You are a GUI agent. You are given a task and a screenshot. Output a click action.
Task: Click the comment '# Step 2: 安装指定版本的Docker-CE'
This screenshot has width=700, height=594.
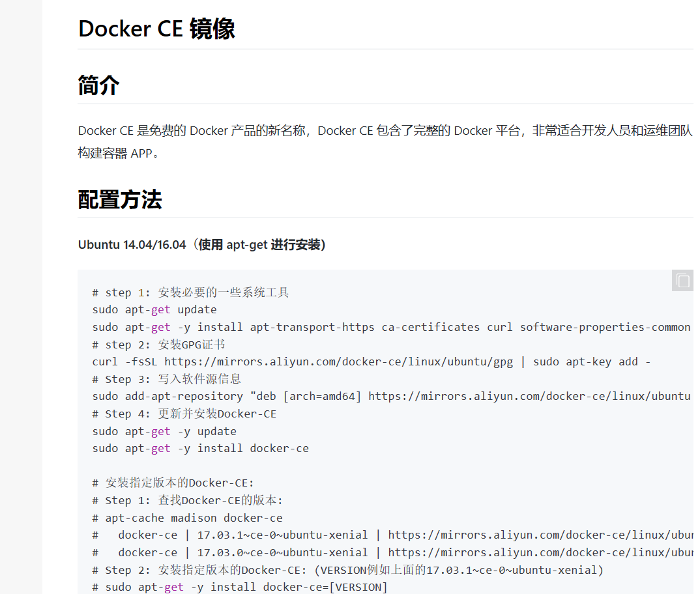click(x=348, y=570)
